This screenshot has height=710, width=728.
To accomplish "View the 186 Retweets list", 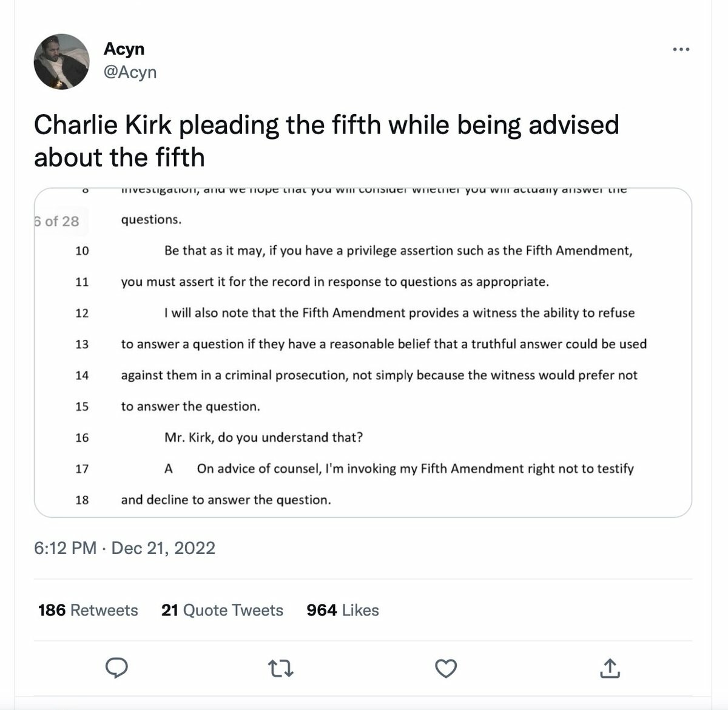I will click(x=88, y=610).
